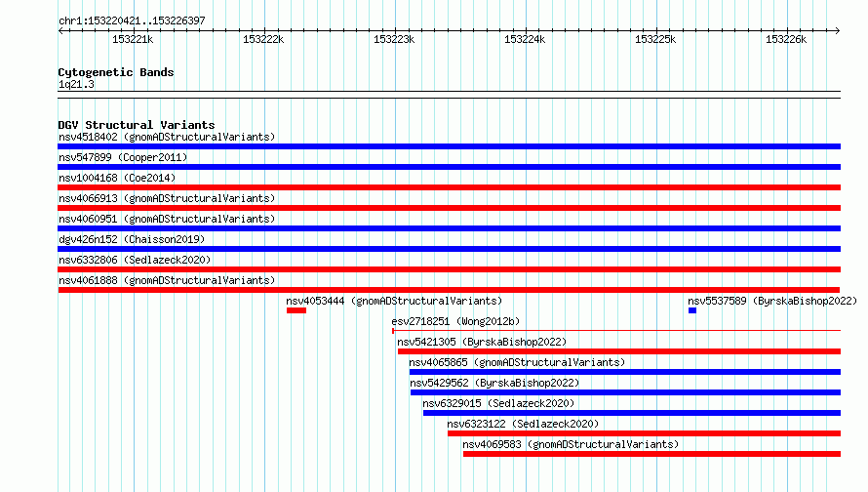Open the nsv4069583 gnomAD label
The image size is (868, 492).
point(571,444)
